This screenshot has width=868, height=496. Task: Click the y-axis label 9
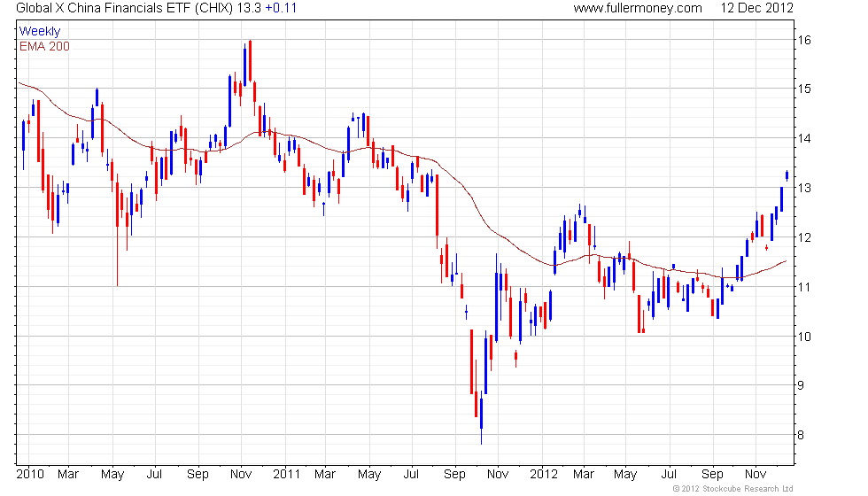click(801, 385)
